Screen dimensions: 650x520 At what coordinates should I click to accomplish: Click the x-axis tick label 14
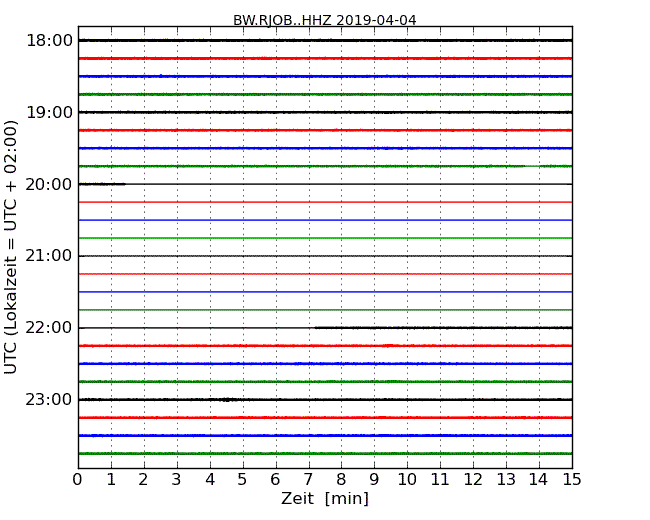(538, 479)
